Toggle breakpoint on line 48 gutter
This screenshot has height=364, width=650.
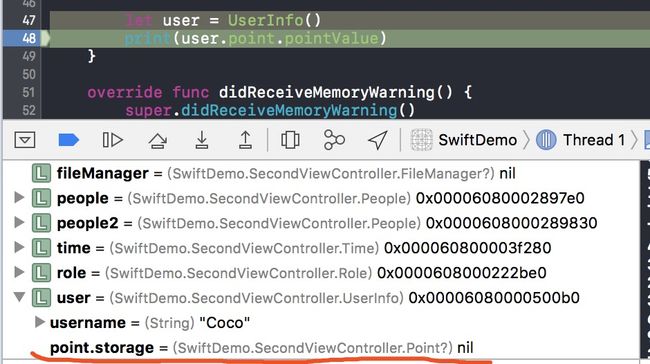(26, 38)
